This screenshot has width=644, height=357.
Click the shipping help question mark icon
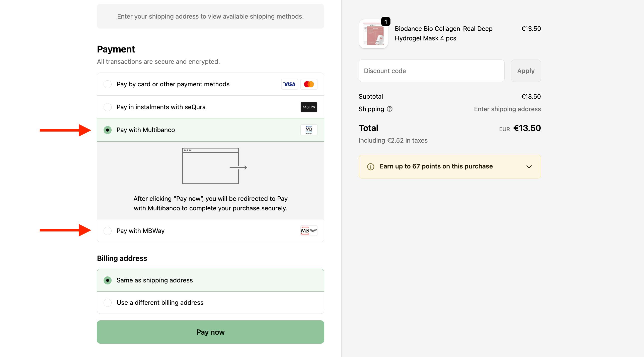click(389, 109)
